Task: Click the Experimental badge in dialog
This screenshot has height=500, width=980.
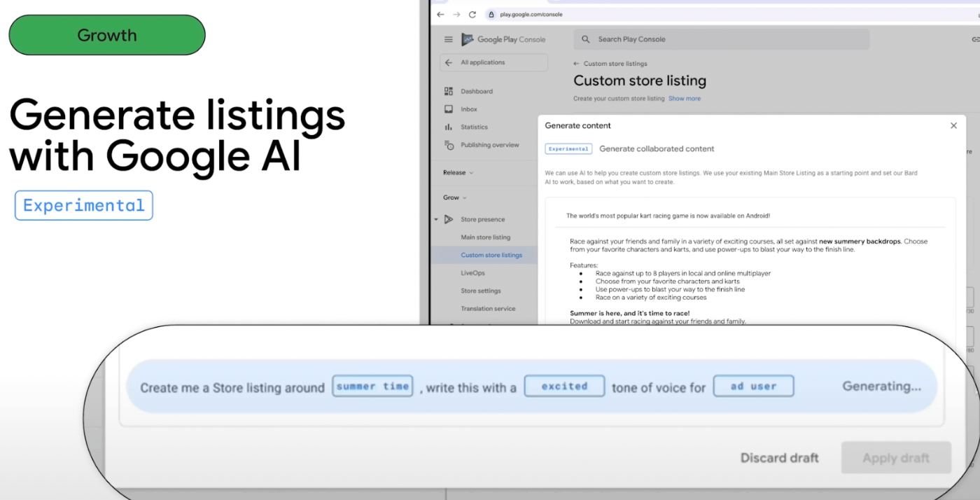Action: point(569,149)
